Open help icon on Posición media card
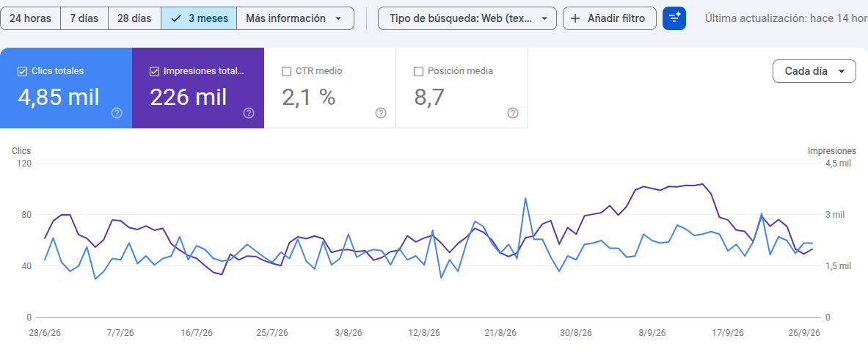868x352 pixels. [513, 113]
